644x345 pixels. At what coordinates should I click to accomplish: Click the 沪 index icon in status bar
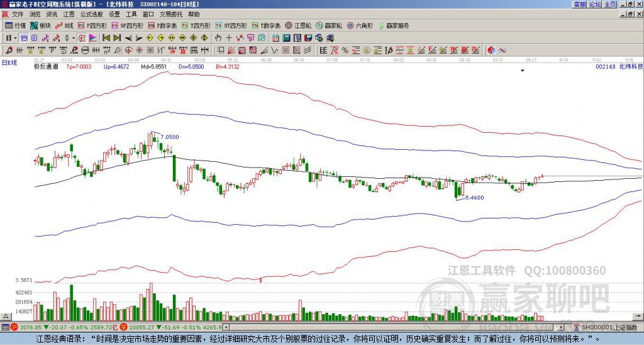pos(14,327)
